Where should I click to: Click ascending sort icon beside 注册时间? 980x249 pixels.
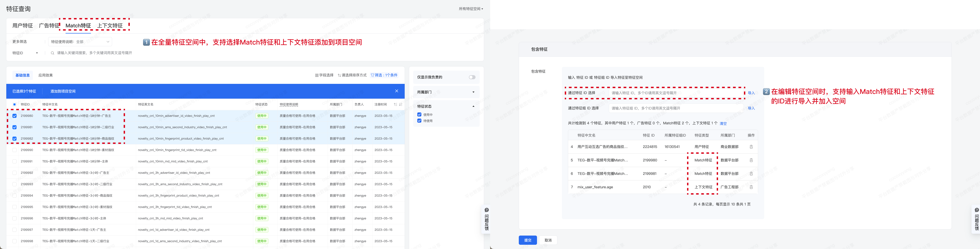click(395, 105)
